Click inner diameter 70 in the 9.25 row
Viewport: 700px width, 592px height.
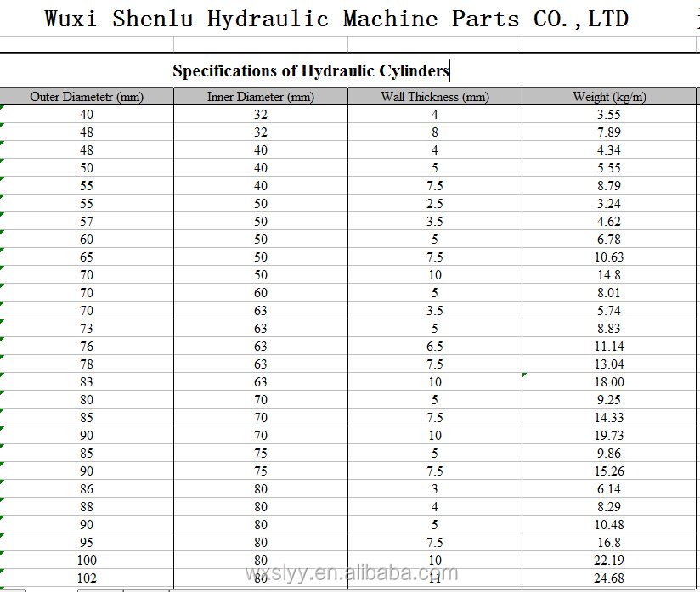(261, 401)
